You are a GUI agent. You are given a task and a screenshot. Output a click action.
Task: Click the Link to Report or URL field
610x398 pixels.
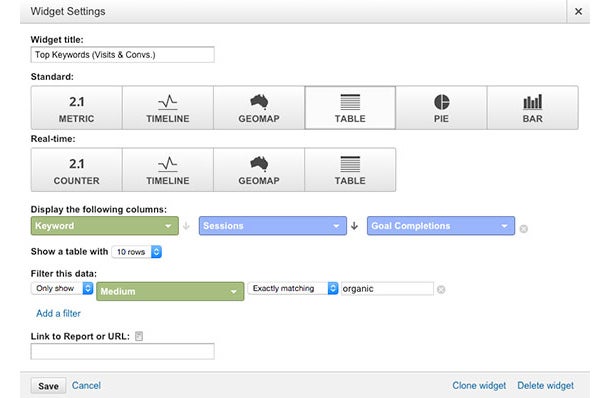(123, 351)
